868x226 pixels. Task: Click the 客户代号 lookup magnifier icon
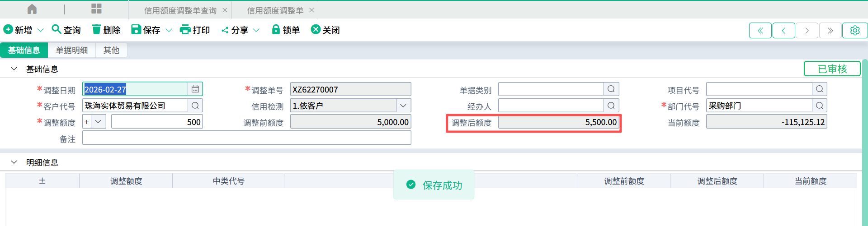pos(195,106)
